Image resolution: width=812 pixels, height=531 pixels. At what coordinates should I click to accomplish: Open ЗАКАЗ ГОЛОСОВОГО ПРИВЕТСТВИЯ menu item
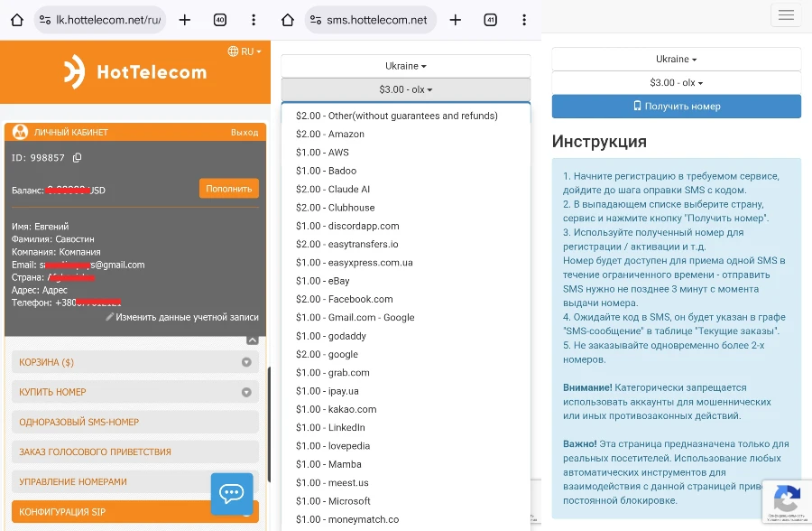click(135, 452)
